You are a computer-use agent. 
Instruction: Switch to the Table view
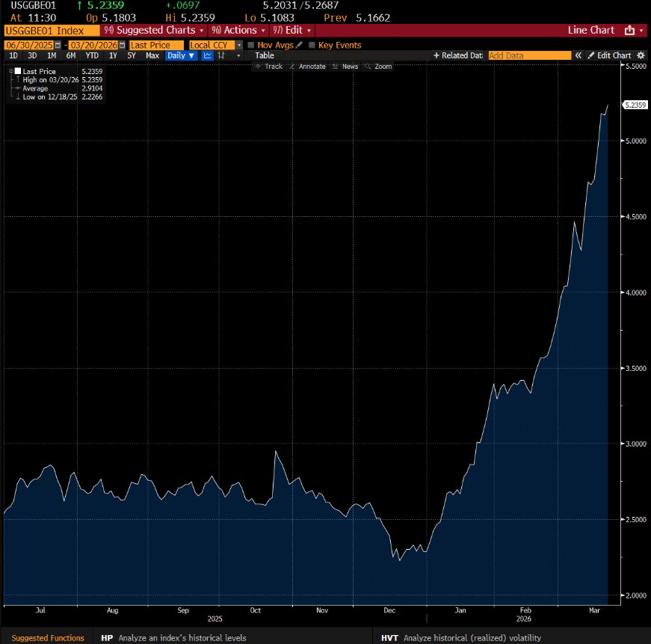(x=265, y=55)
